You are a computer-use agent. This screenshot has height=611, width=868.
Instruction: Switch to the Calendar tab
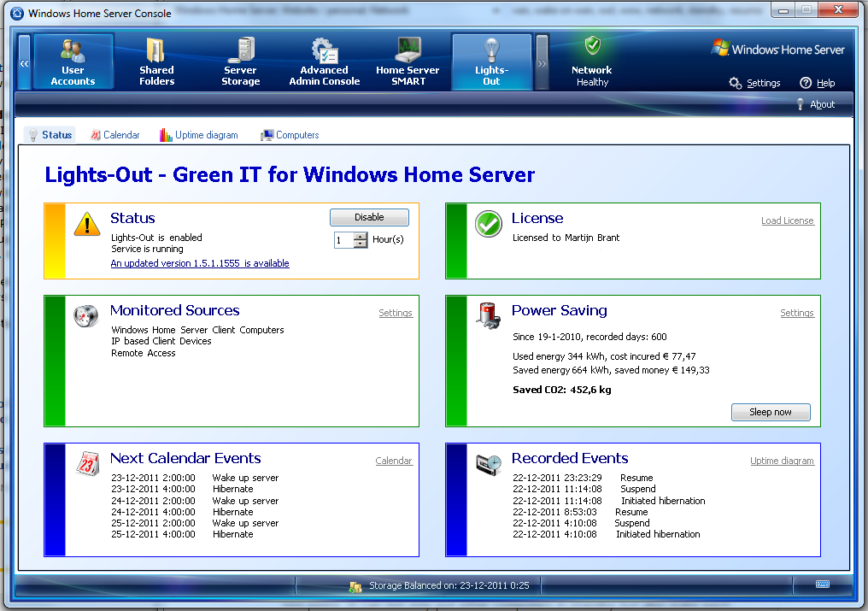(x=115, y=135)
